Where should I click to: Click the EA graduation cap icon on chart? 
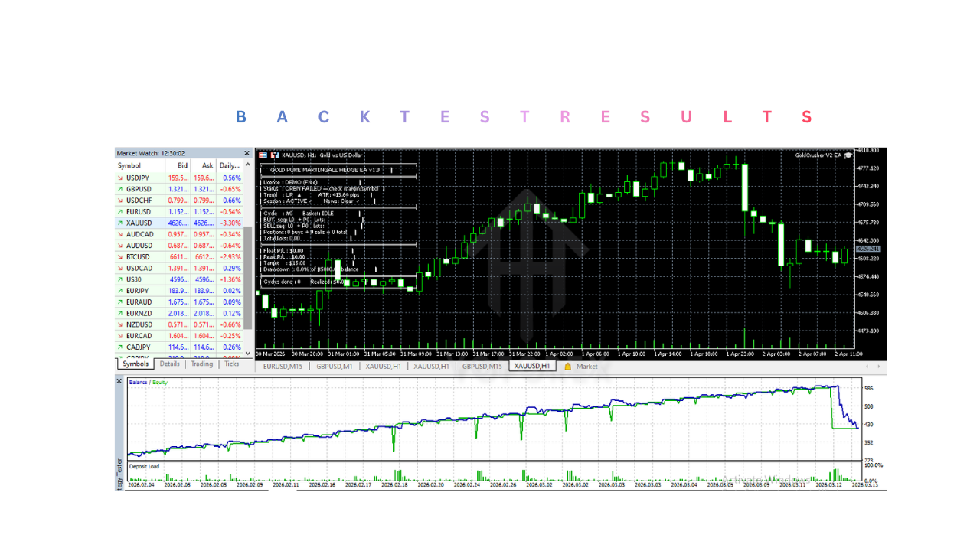click(x=848, y=155)
